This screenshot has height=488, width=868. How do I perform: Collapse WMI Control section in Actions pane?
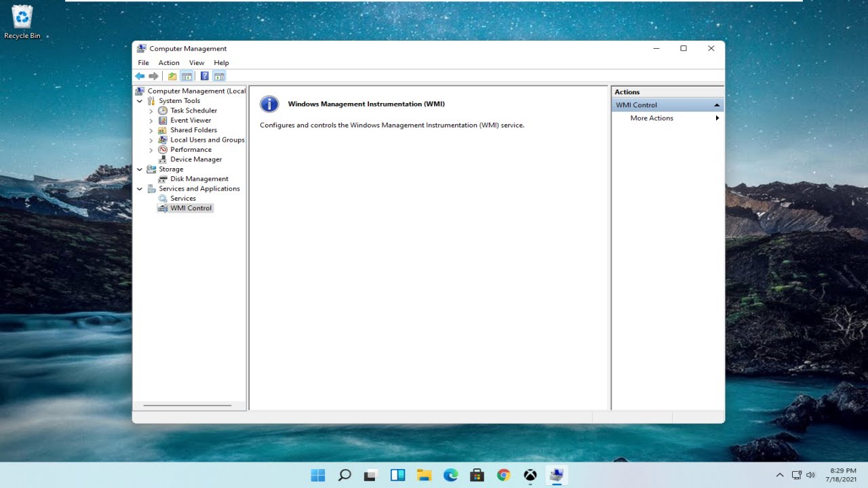click(x=717, y=105)
